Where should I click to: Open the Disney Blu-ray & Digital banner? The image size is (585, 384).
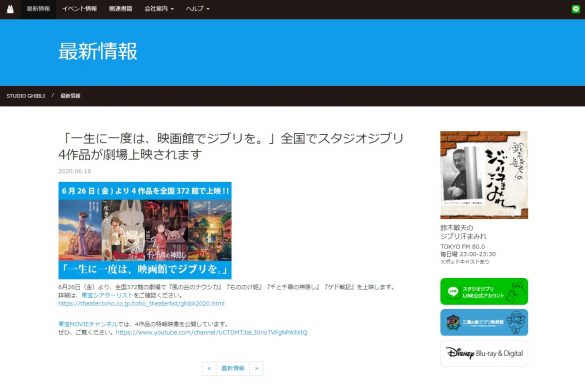[484, 353]
